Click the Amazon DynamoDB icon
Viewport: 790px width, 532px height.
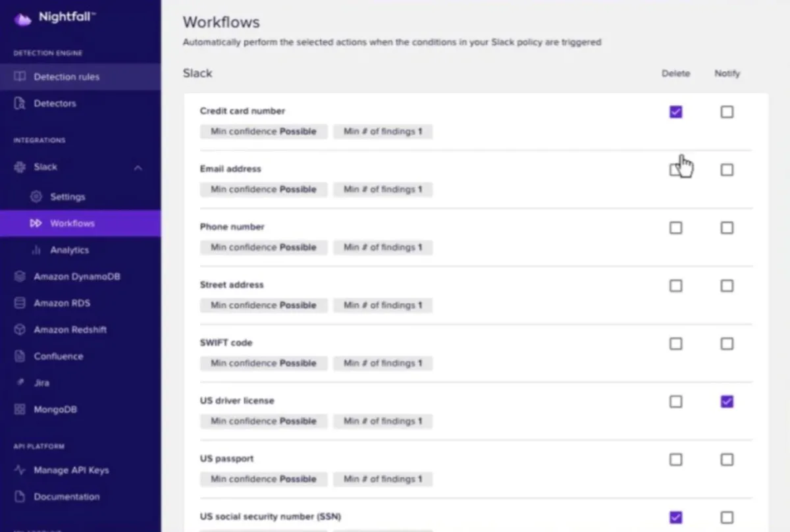tap(20, 277)
